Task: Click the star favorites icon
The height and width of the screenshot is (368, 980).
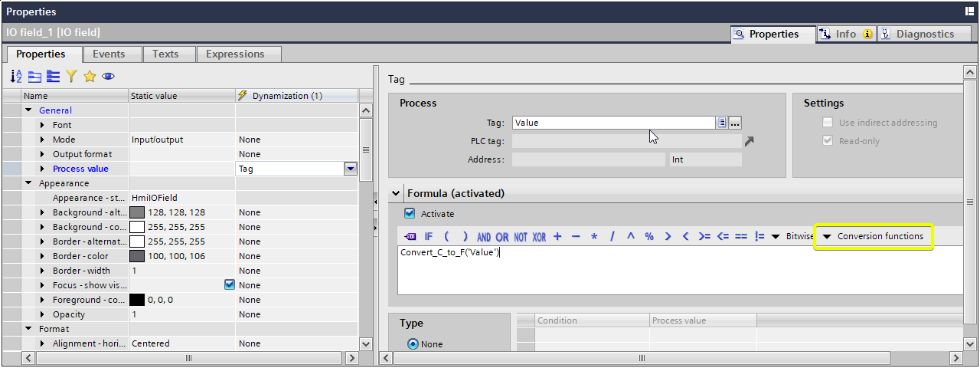Action: point(90,76)
